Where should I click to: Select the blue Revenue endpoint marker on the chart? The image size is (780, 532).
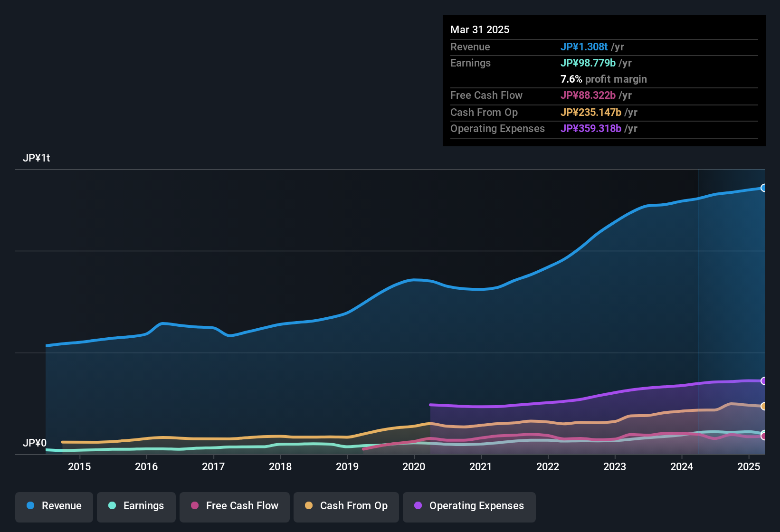[x=763, y=188]
